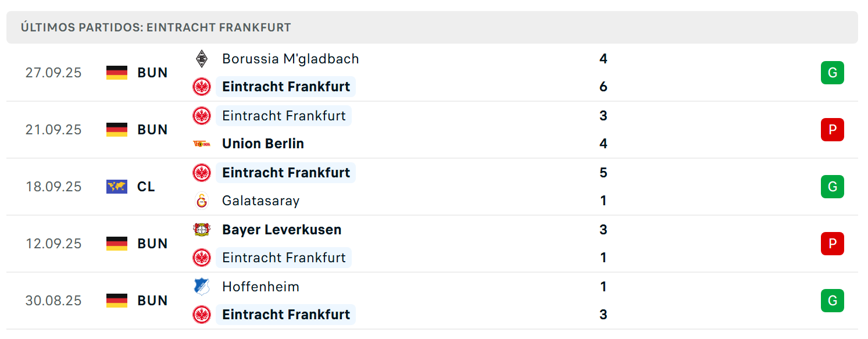Click the Galatasaray crest icon
This screenshot has height=339, width=868.
click(202, 201)
